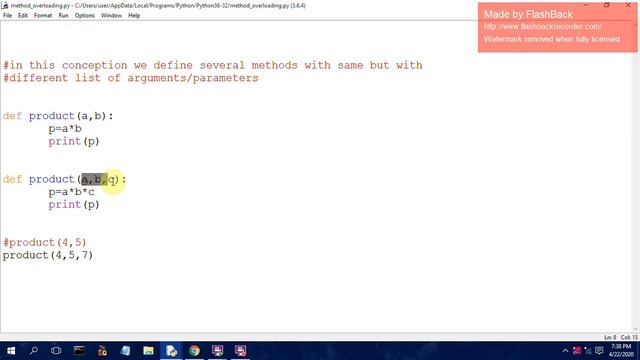
Task: Open first FlashBack recorder taskbar icon
Action: tap(218, 351)
